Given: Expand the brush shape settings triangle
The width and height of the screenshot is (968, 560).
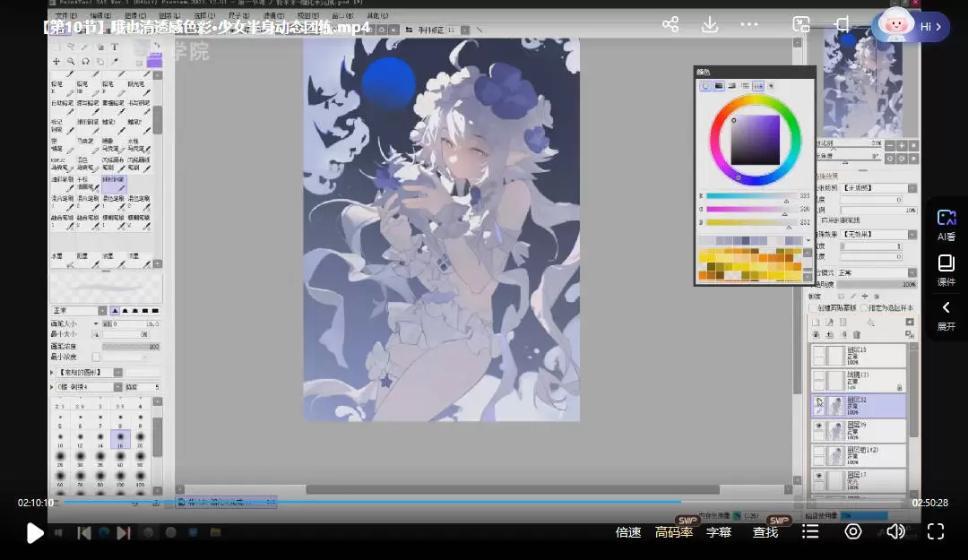Looking at the screenshot, I should coord(52,373).
